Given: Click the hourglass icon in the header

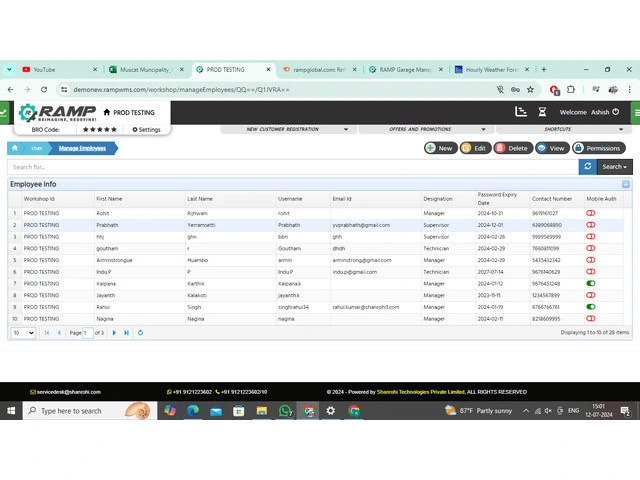Looking at the screenshot, I should [542, 112].
